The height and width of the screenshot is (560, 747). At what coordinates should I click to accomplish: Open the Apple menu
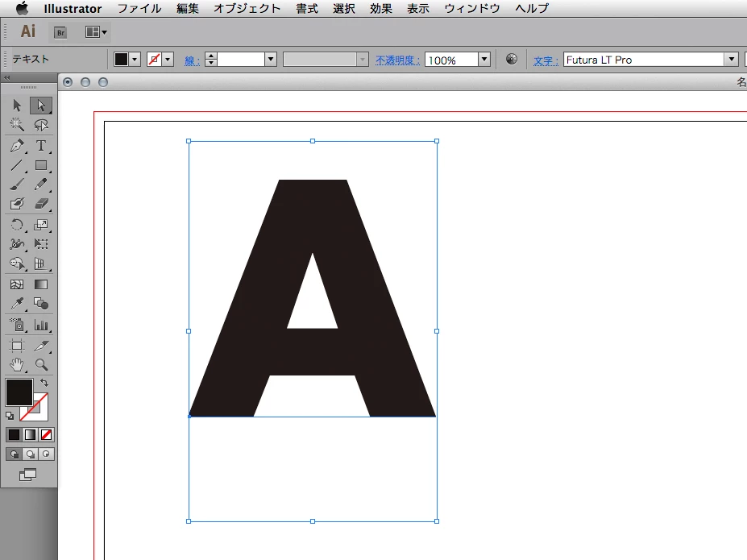click(22, 8)
